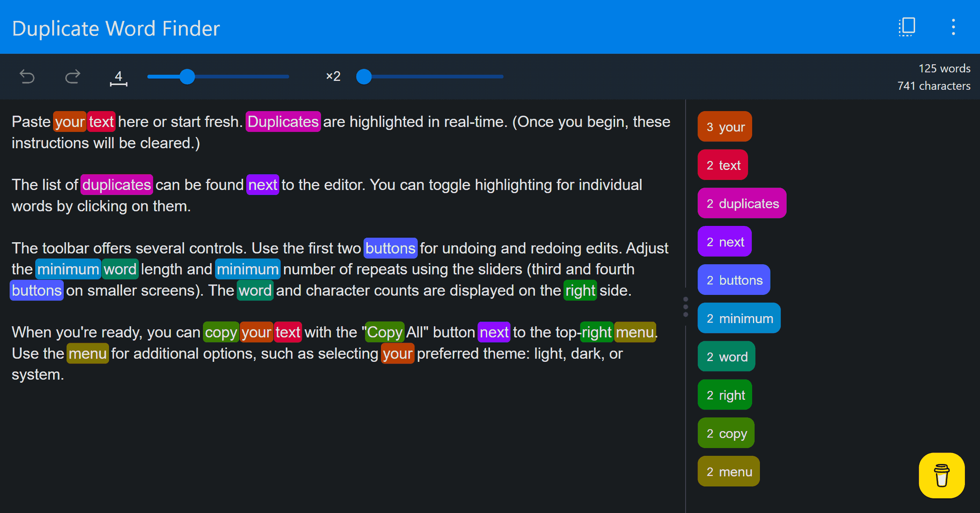Click the repeats slider handle
Viewport: 980px width, 513px height.
(364, 76)
